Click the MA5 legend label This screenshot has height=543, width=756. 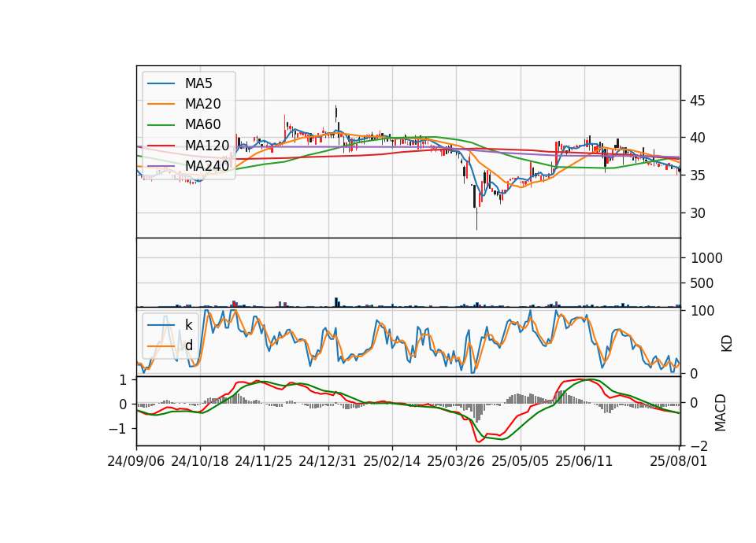click(198, 83)
